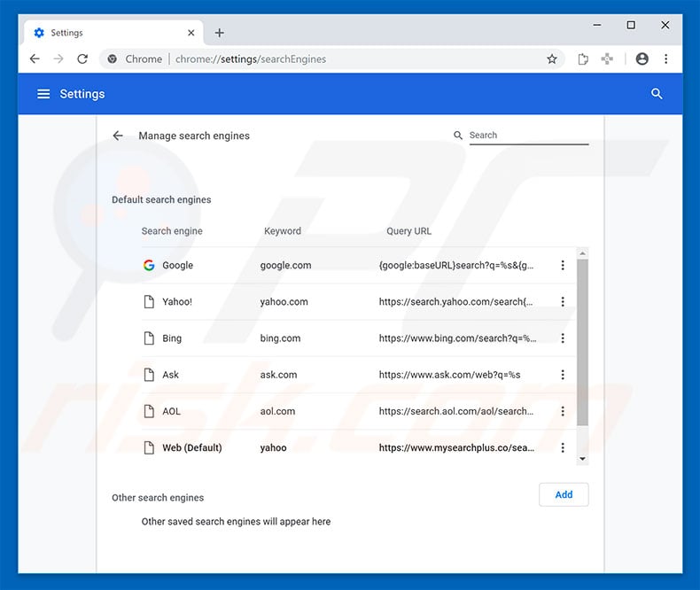Image resolution: width=700 pixels, height=590 pixels.
Task: Open a new tab with the plus button
Action: pos(219,33)
